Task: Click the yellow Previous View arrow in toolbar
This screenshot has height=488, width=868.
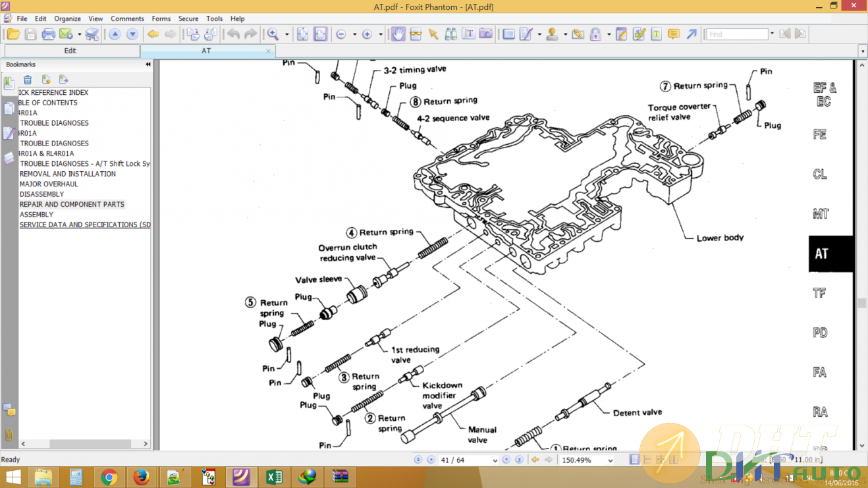Action: [x=153, y=34]
